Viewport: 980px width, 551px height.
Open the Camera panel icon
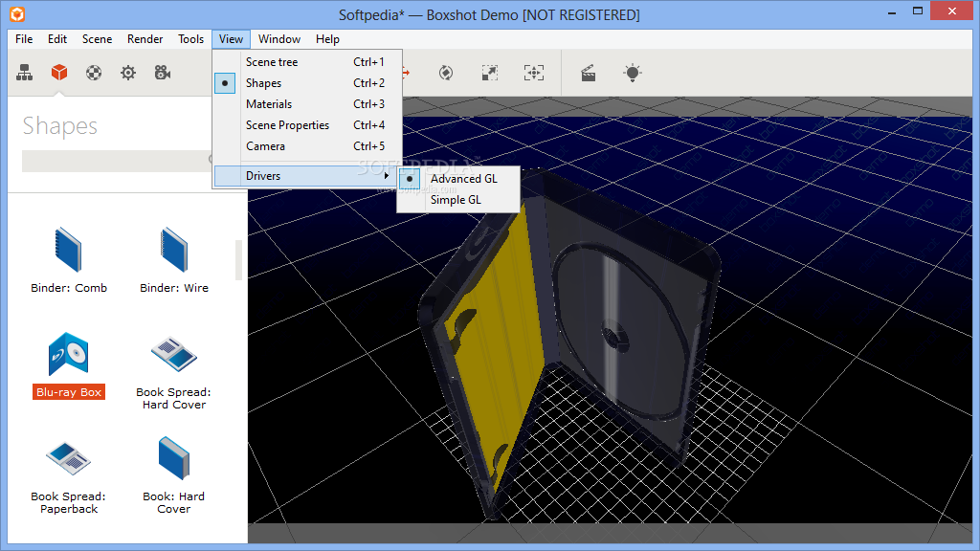(163, 73)
